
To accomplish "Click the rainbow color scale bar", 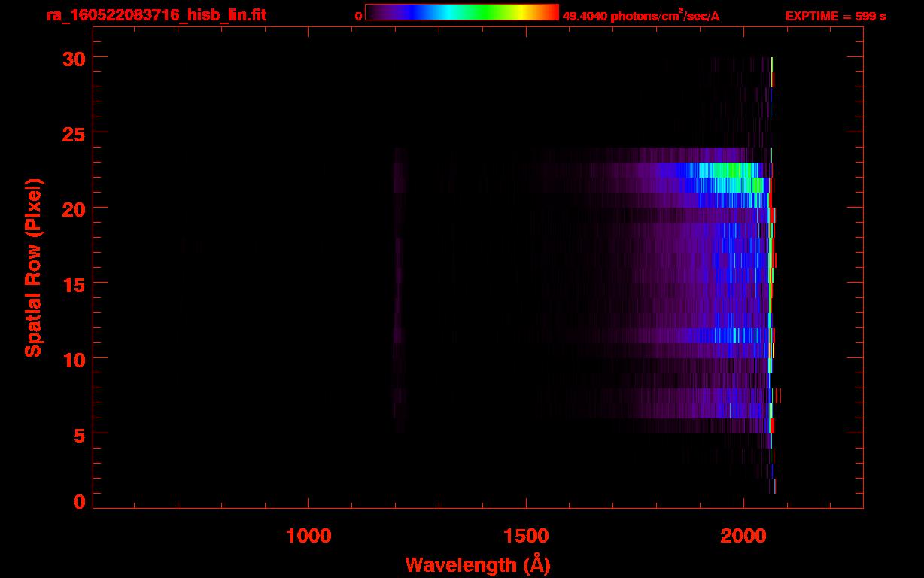I will pyautogui.click(x=462, y=12).
